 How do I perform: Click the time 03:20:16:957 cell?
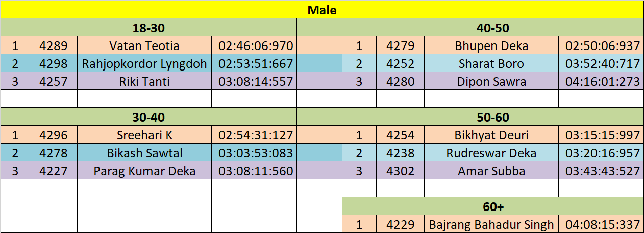pos(602,153)
